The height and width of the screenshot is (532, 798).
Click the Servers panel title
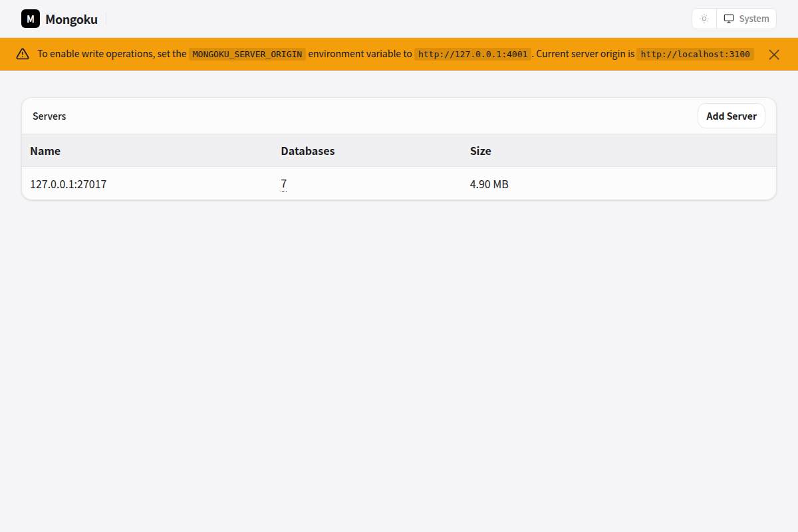point(49,116)
